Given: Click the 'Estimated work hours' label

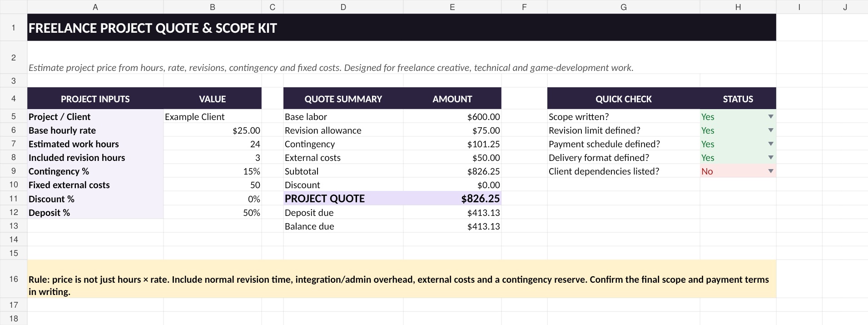Looking at the screenshot, I should [74, 144].
